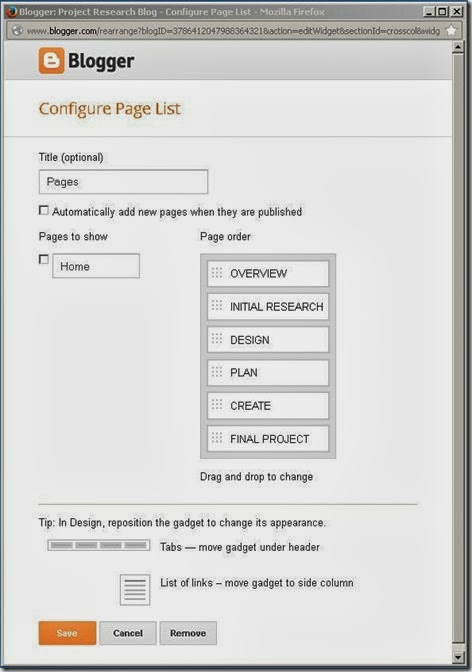Click 'Tabs — move gadget under header' text

coord(240,547)
